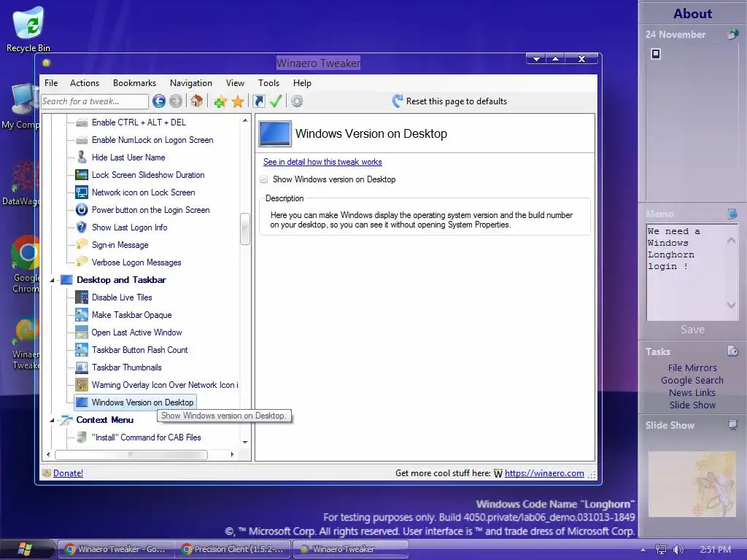Click the Hide Last User Name icon
The image size is (747, 560).
point(82,157)
